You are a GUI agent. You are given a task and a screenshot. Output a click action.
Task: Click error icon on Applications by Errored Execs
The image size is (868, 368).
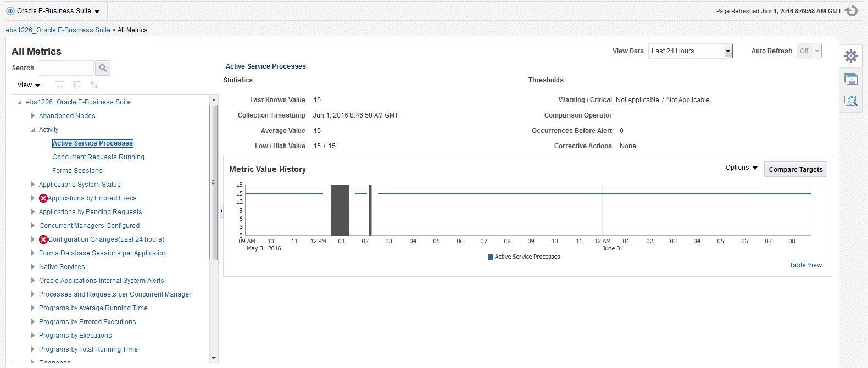pos(43,198)
